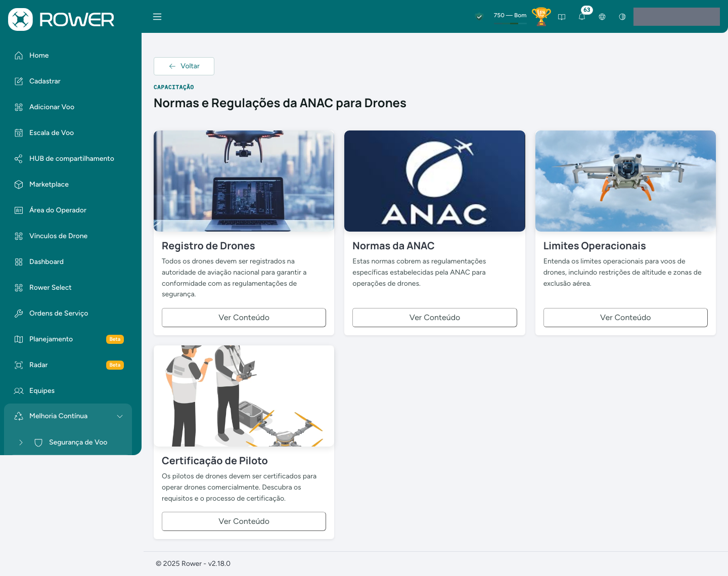Click the Limites Operacionais card title
Image resolution: width=728 pixels, height=576 pixels.
click(x=595, y=246)
